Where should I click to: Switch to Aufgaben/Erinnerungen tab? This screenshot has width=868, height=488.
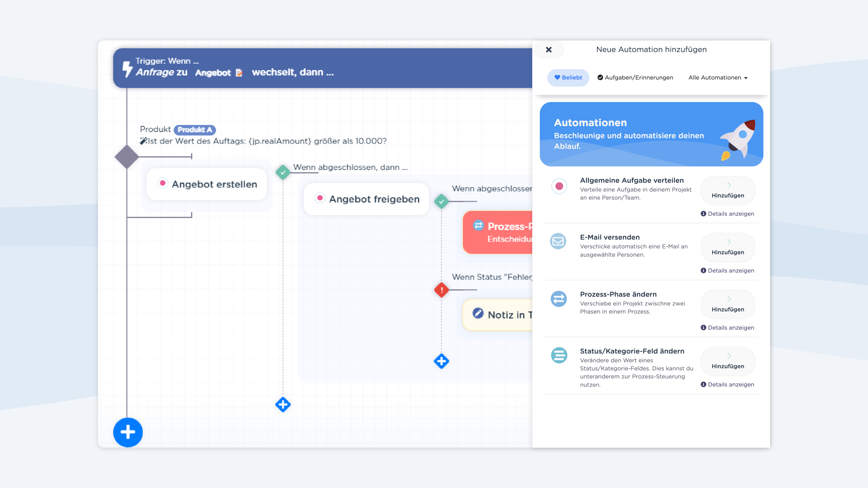635,77
